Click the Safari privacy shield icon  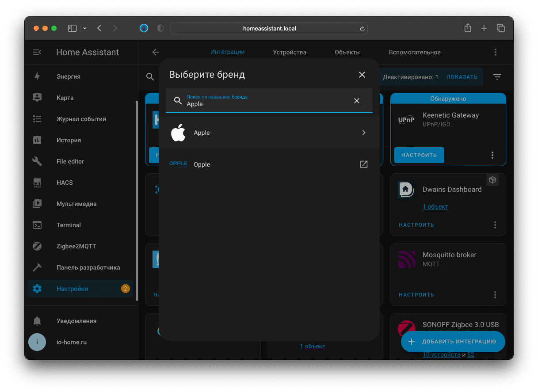[160, 28]
